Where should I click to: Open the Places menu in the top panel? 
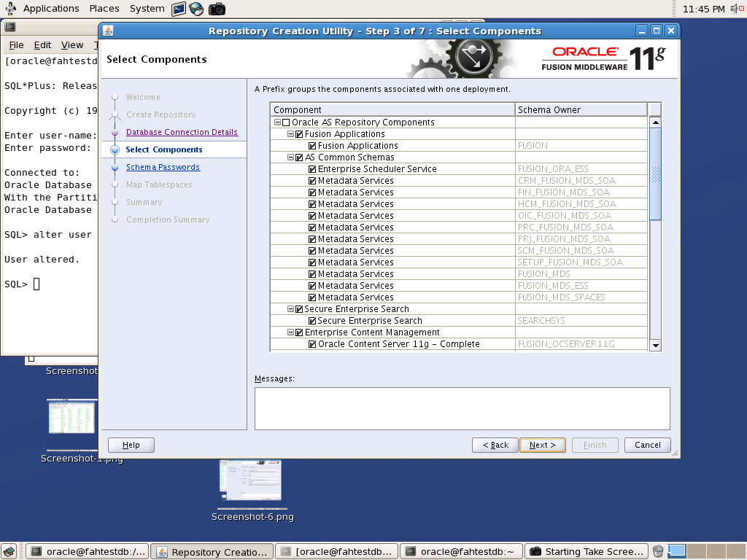tap(104, 8)
